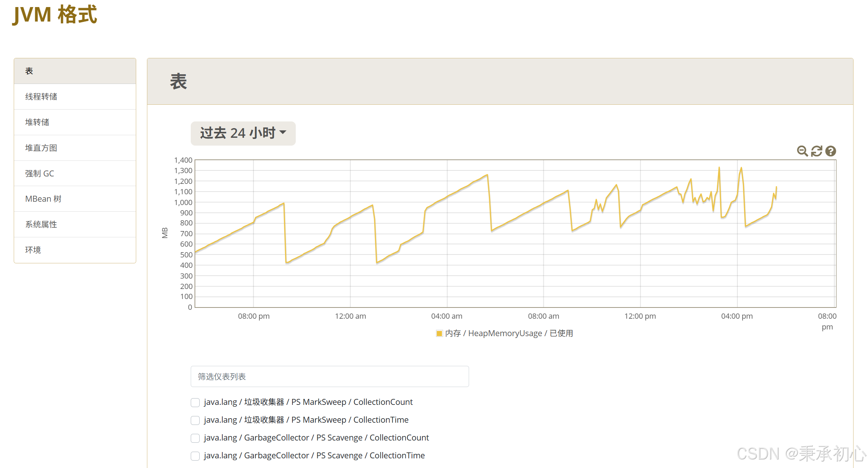Click the HeapMemoryUsage legend label
Image resolution: width=868 pixels, height=468 pixels.
coord(509,334)
